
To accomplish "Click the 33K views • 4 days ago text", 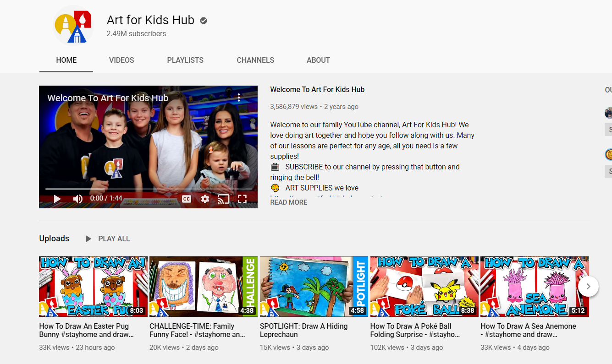I will (x=515, y=348).
